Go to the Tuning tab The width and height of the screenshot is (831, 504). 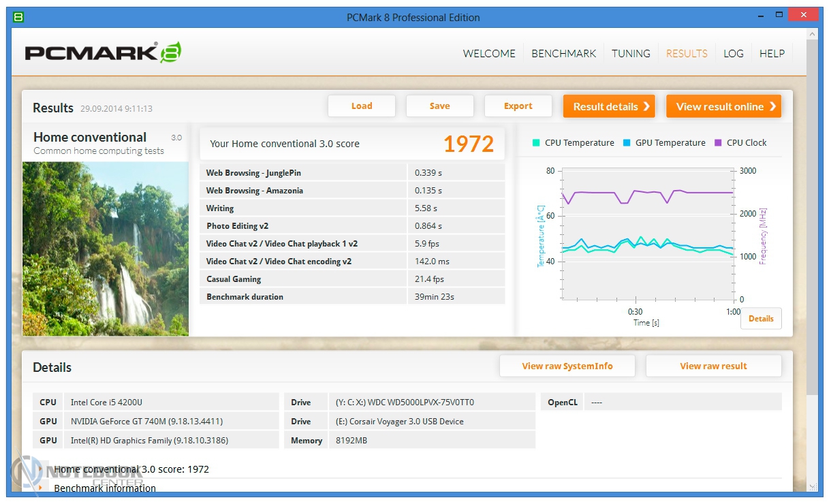[x=631, y=53]
